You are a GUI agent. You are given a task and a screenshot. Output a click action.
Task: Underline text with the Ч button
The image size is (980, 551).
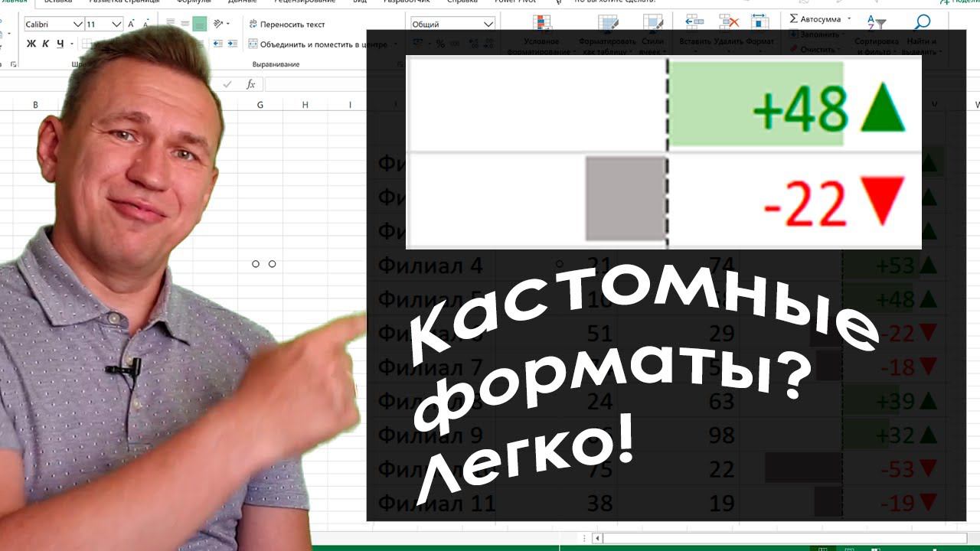(60, 44)
